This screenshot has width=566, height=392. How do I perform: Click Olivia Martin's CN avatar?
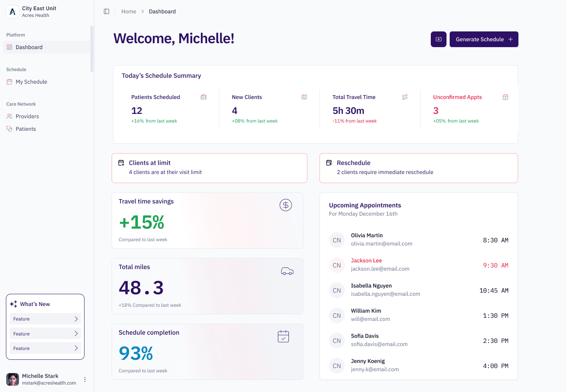337,240
